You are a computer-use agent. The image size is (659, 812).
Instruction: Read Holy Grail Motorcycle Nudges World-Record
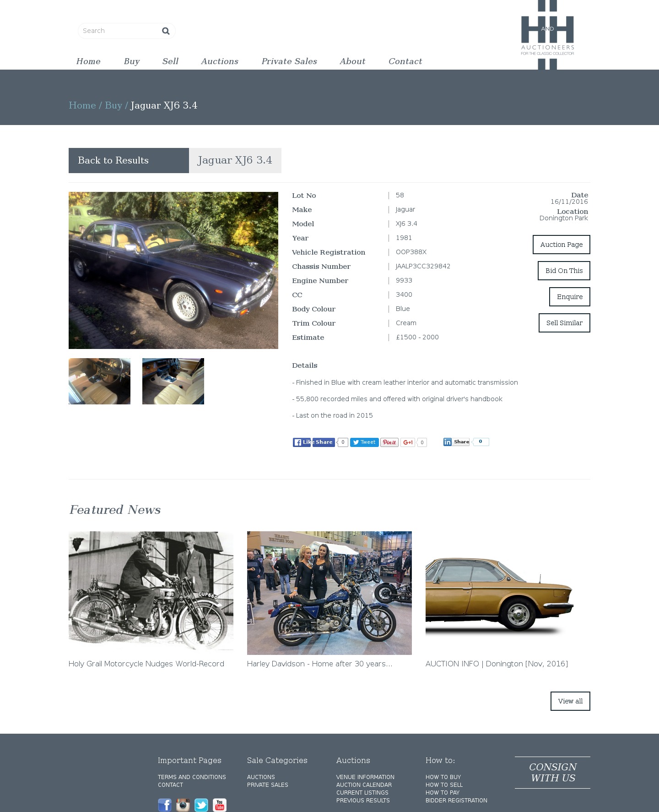pos(146,664)
